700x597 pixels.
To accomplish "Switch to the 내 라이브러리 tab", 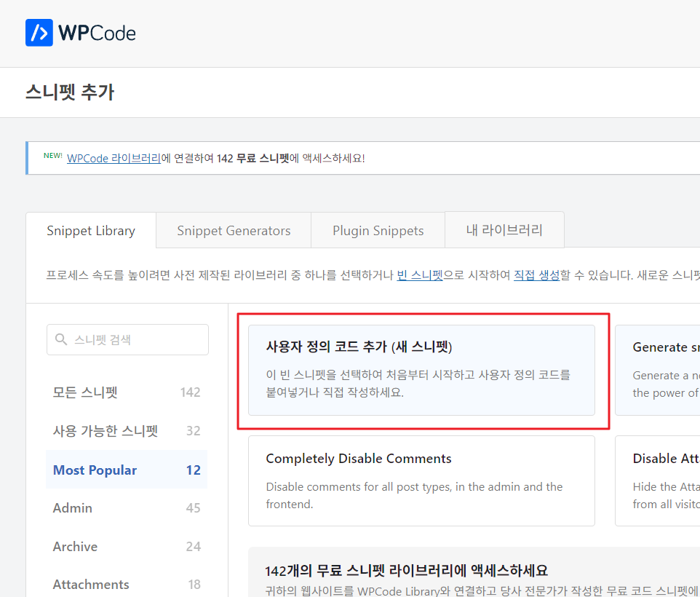I will pos(504,230).
